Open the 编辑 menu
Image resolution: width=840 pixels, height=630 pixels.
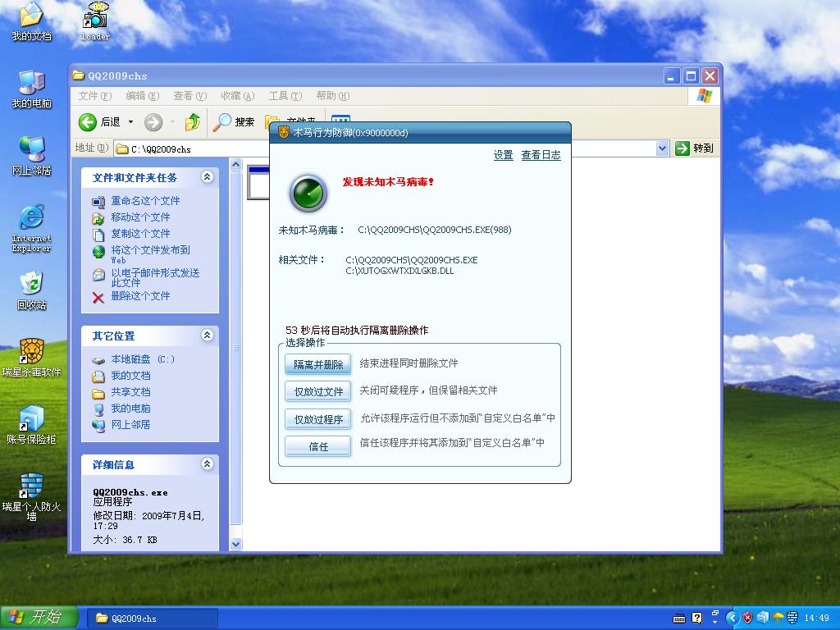click(x=143, y=96)
